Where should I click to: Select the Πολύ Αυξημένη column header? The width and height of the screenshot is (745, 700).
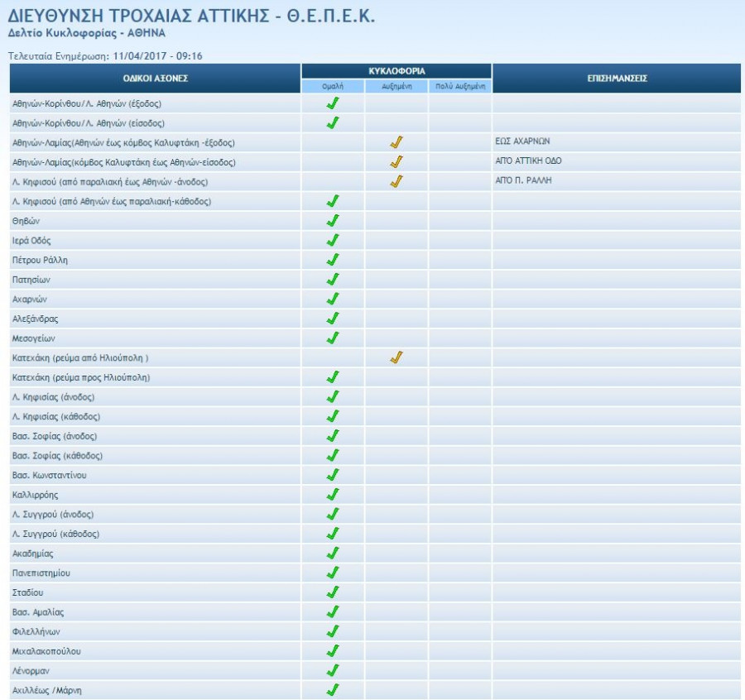(459, 86)
